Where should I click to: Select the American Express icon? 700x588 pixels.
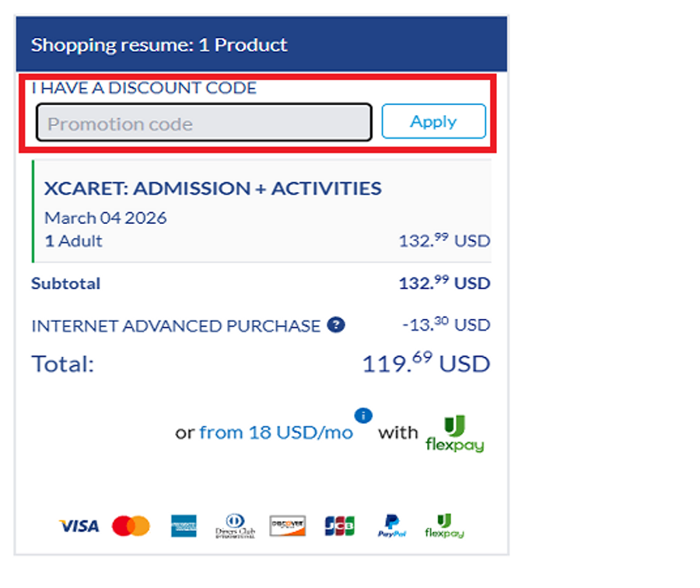(x=184, y=527)
